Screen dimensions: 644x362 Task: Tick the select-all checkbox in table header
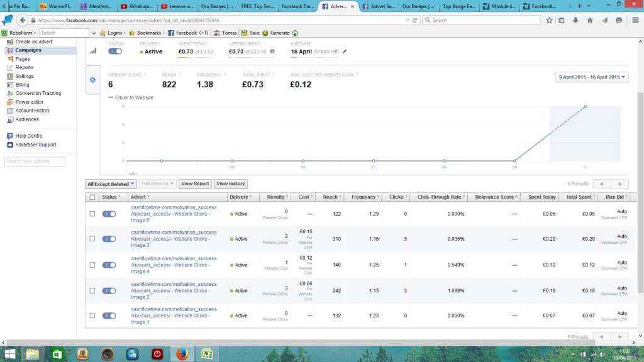(x=92, y=197)
